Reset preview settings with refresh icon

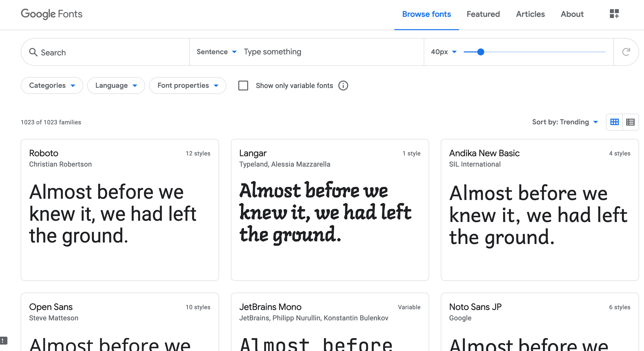[x=626, y=52]
